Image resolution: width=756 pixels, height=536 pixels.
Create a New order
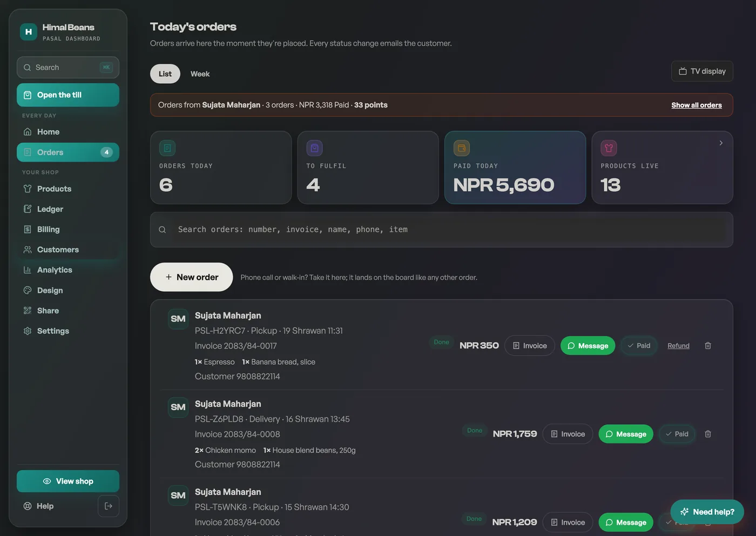click(x=191, y=277)
